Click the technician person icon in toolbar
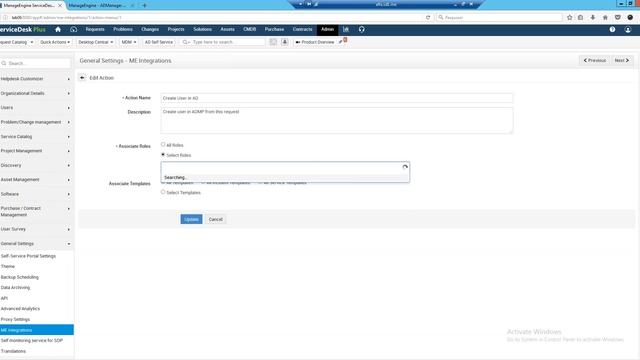The image size is (640, 360). pyautogui.click(x=284, y=42)
